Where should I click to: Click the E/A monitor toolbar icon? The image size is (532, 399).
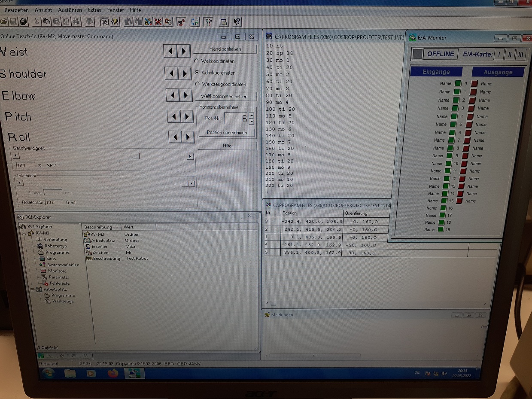(208, 21)
